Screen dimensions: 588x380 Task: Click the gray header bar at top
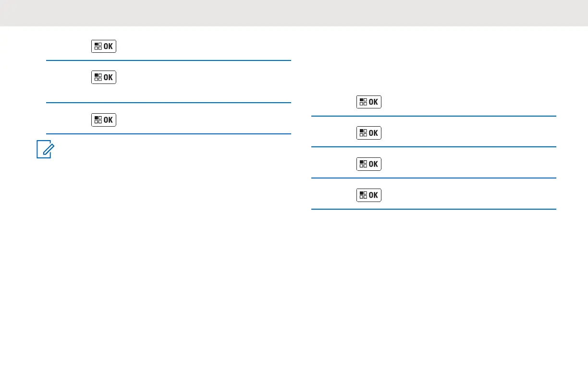point(294,13)
